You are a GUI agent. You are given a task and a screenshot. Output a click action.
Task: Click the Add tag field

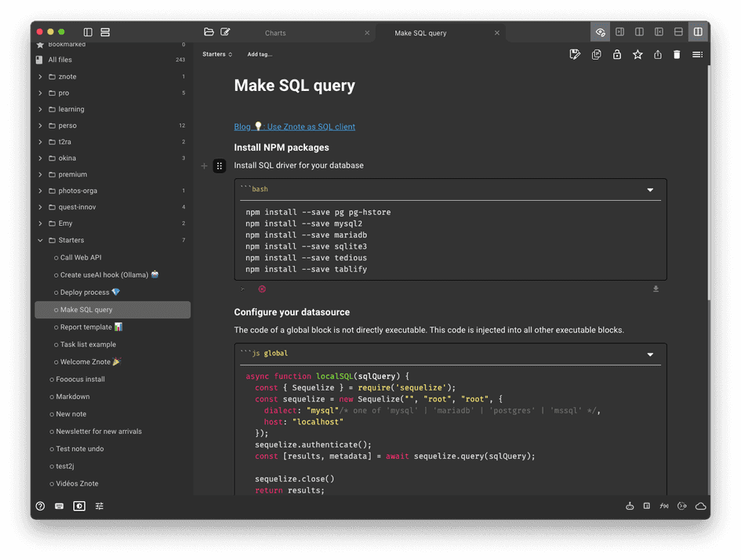pos(260,56)
